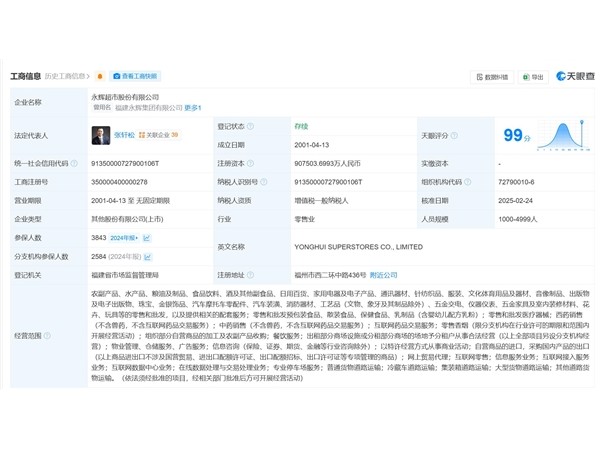Screen dimensions: 600x450
Task: Click the 99分 score value
Action: pyautogui.click(x=517, y=135)
